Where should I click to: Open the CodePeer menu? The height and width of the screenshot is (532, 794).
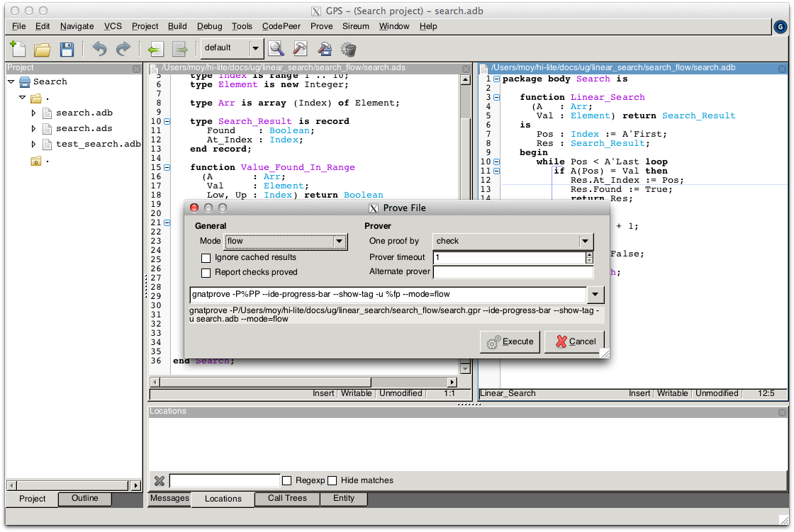click(281, 26)
